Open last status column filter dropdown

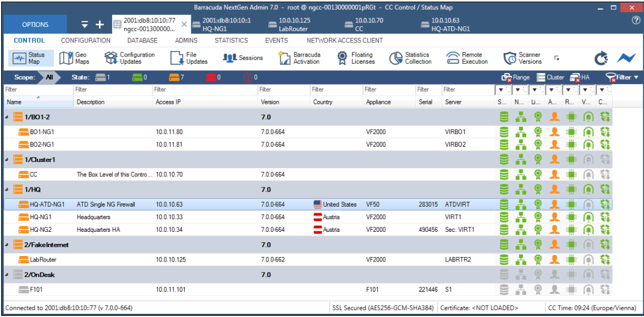[x=604, y=90]
